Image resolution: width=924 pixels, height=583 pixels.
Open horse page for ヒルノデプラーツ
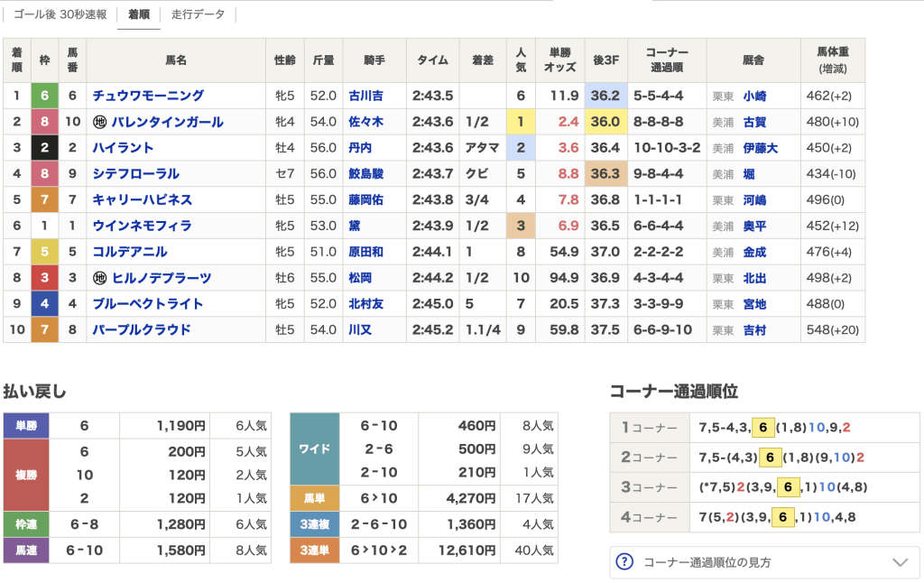pyautogui.click(x=162, y=278)
